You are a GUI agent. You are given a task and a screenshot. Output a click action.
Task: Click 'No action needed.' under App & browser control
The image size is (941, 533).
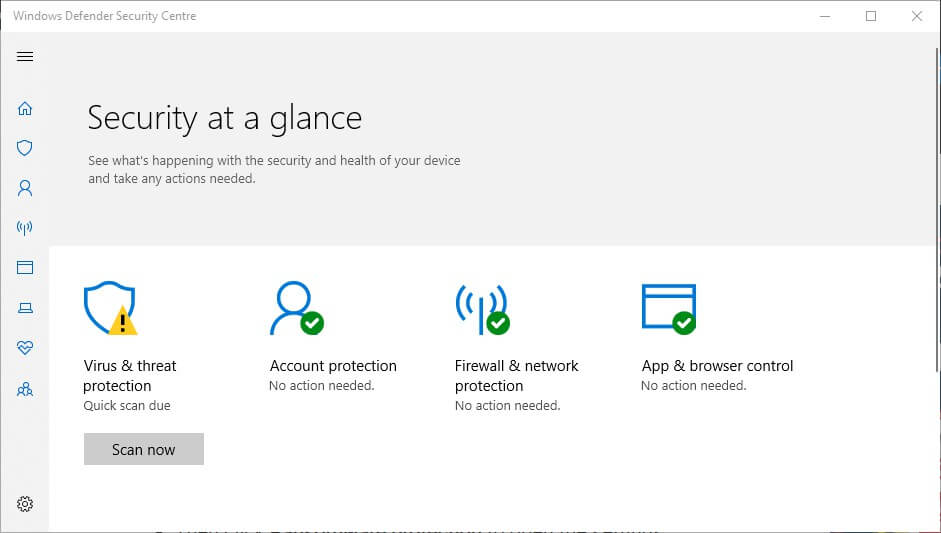tap(694, 386)
